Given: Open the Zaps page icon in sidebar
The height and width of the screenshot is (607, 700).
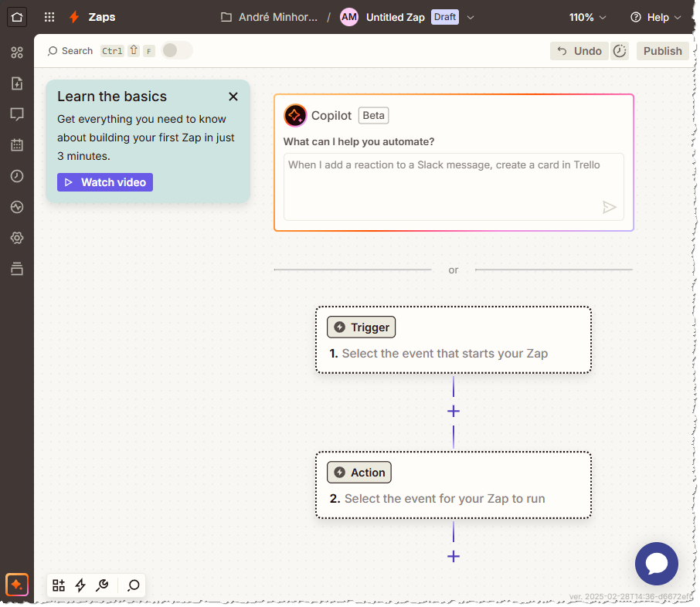Looking at the screenshot, I should [17, 83].
